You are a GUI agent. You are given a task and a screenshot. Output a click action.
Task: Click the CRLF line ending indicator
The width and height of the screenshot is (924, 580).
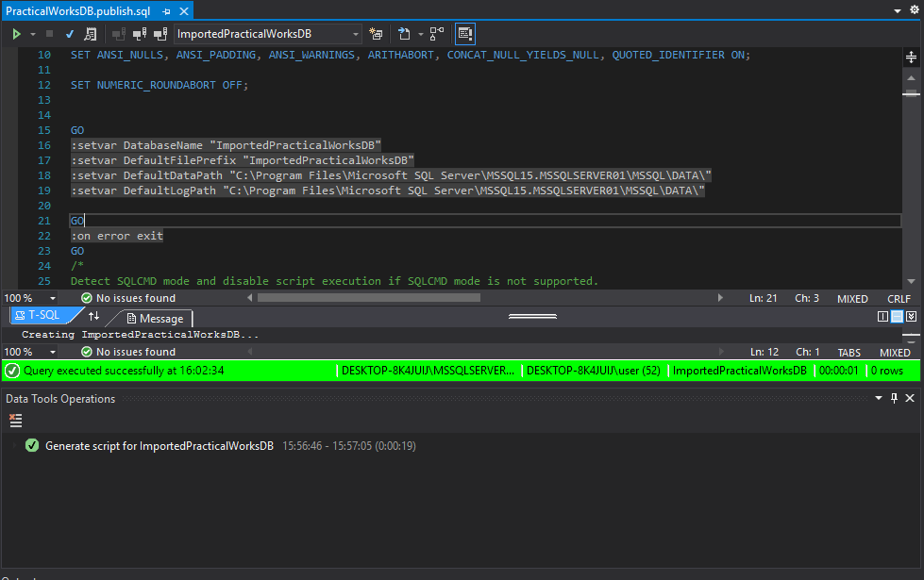click(899, 298)
